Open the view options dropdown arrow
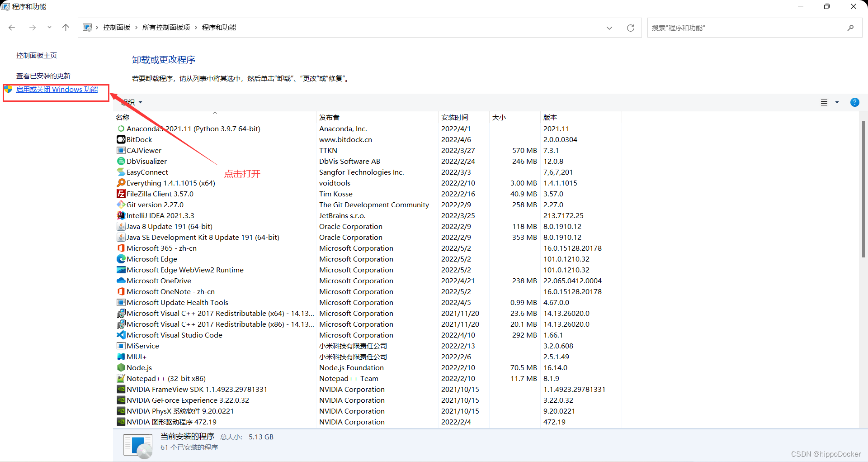Screen dimensions: 868x462 [x=837, y=103]
